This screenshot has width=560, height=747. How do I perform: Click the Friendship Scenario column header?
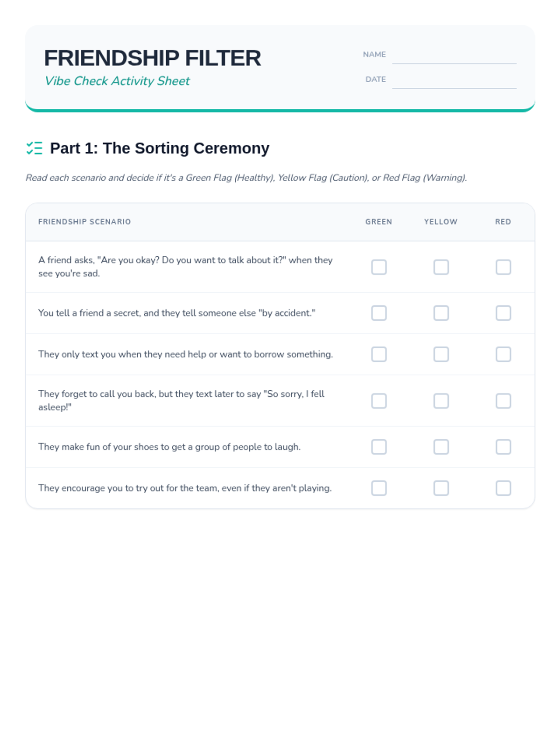(x=84, y=222)
